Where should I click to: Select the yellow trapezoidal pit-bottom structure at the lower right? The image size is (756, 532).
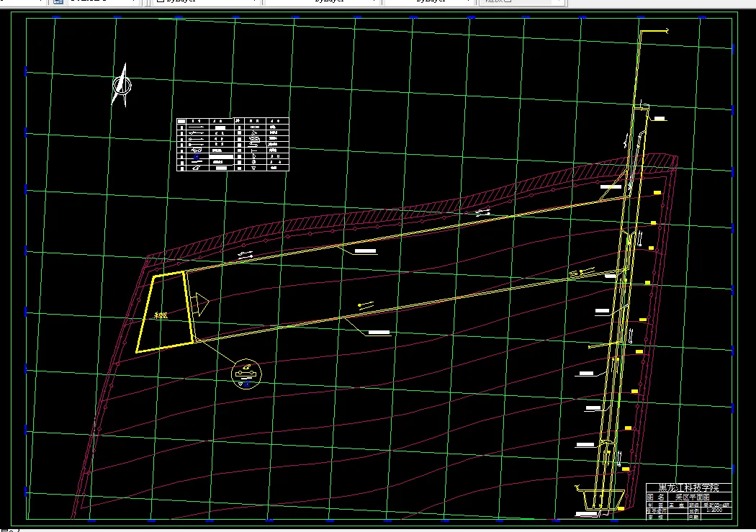[x=603, y=500]
